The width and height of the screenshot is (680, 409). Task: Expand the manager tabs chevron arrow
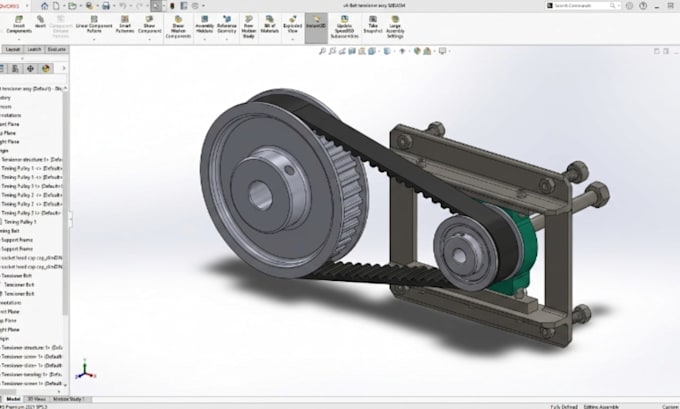[64, 69]
